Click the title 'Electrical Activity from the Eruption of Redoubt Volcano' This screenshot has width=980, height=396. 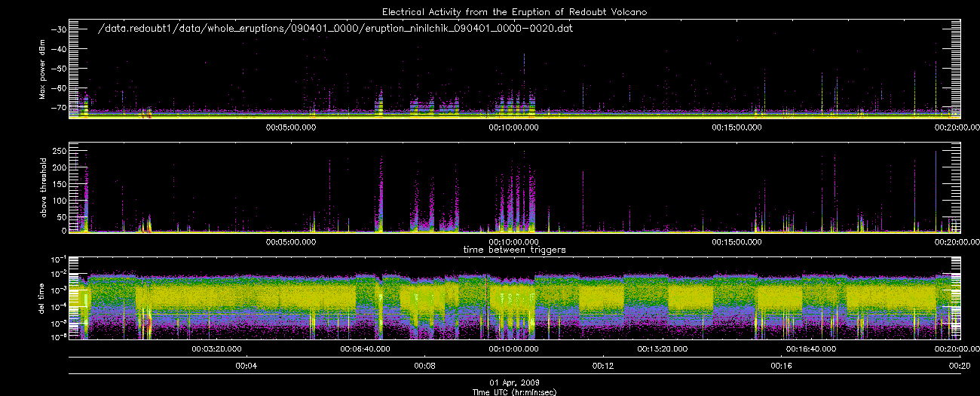pyautogui.click(x=514, y=12)
